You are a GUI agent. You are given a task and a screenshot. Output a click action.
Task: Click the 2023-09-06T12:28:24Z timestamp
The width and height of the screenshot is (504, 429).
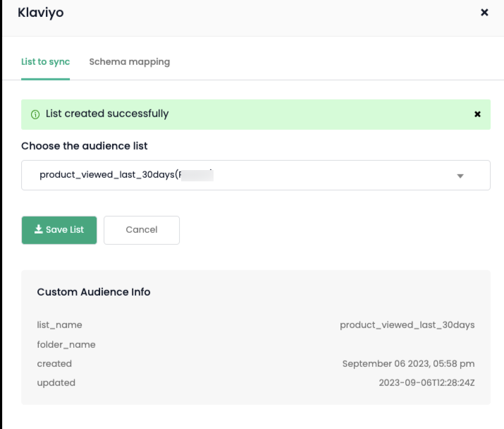pyautogui.click(x=426, y=382)
